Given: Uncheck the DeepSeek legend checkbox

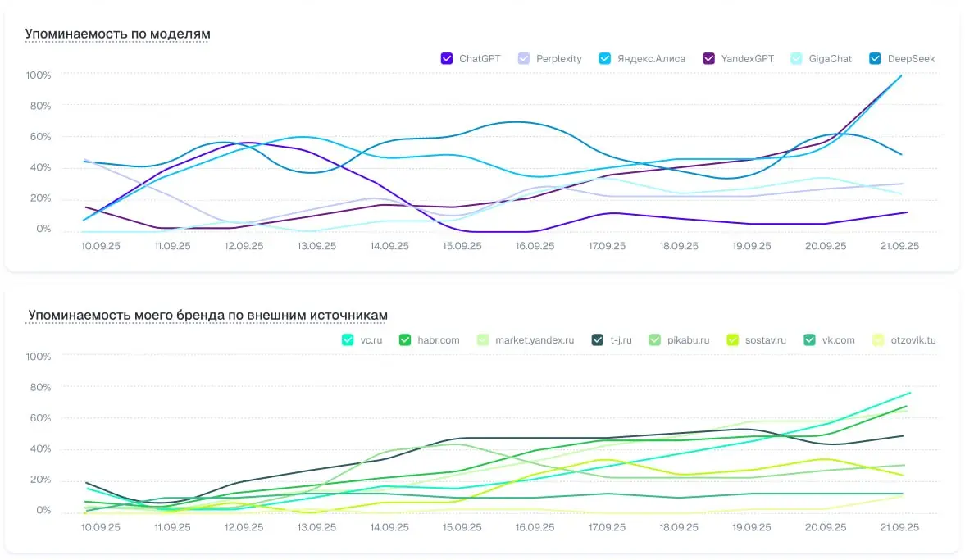Looking at the screenshot, I should click(x=875, y=58).
